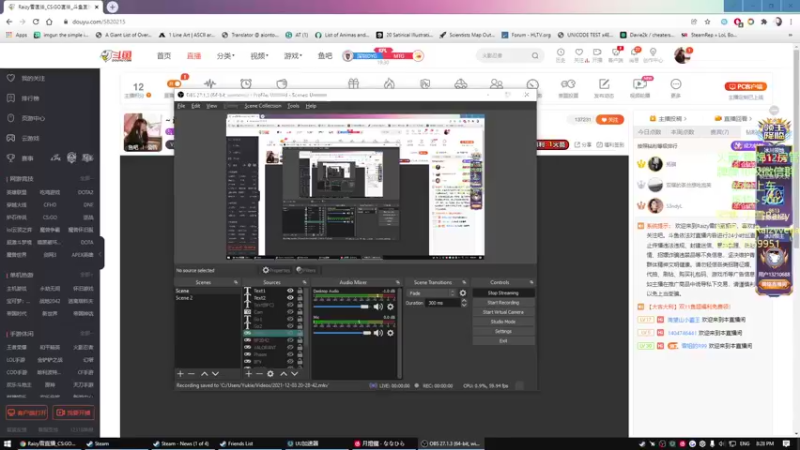Toggle visibility of Cam source
This screenshot has height=450, width=800.
coord(290,312)
